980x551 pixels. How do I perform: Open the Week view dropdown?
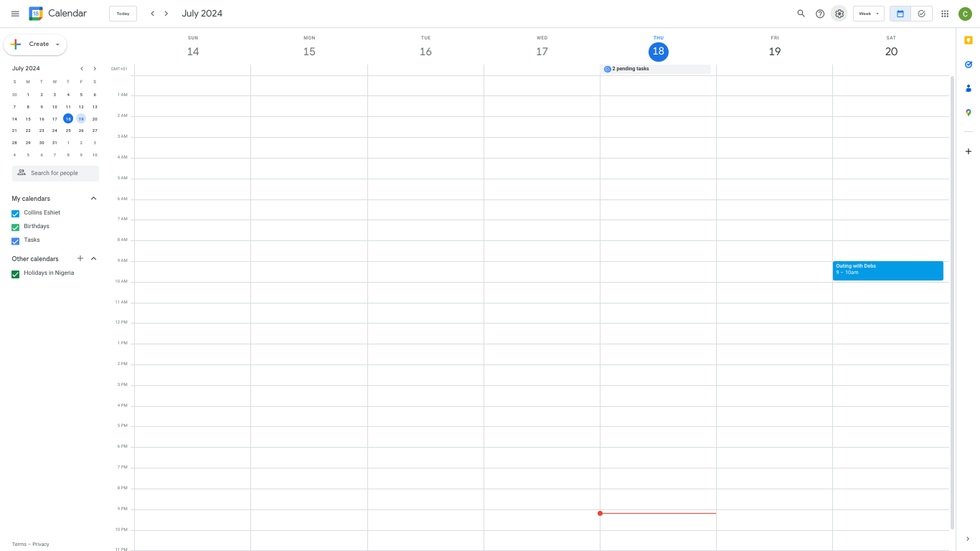point(869,14)
